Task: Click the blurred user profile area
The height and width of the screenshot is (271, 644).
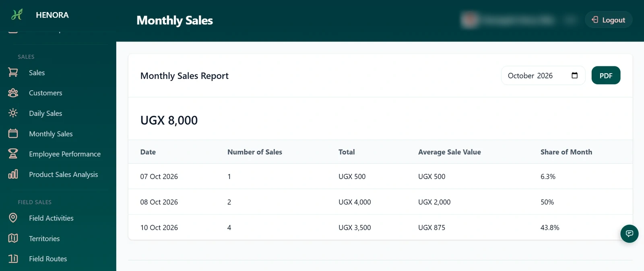Action: (518, 20)
